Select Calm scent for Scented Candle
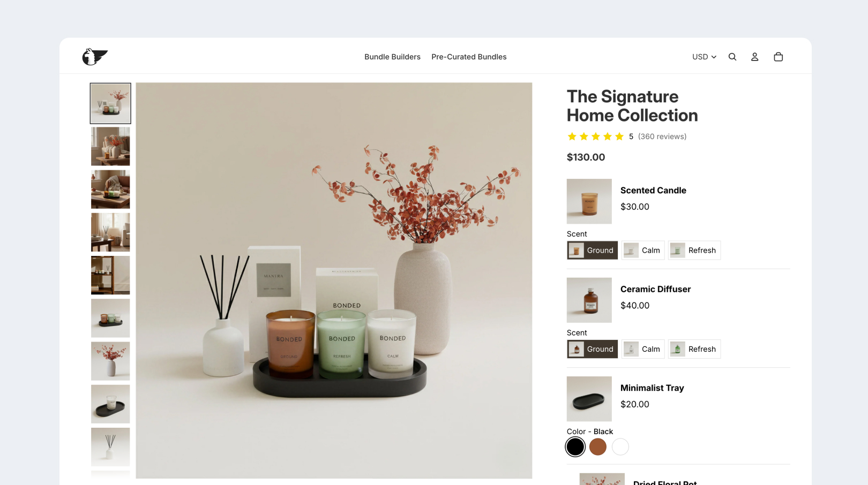The height and width of the screenshot is (485, 868). click(x=643, y=251)
